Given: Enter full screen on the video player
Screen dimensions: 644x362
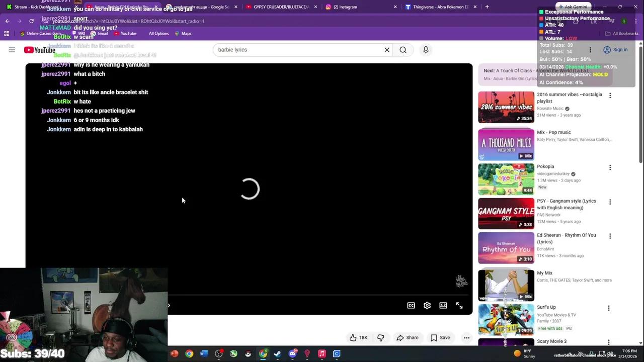Looking at the screenshot, I should (x=459, y=305).
